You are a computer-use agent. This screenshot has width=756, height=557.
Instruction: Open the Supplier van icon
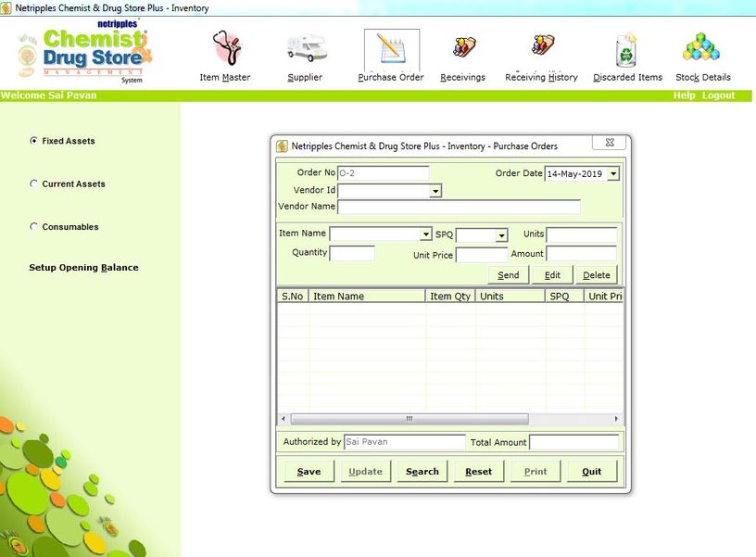[x=306, y=48]
